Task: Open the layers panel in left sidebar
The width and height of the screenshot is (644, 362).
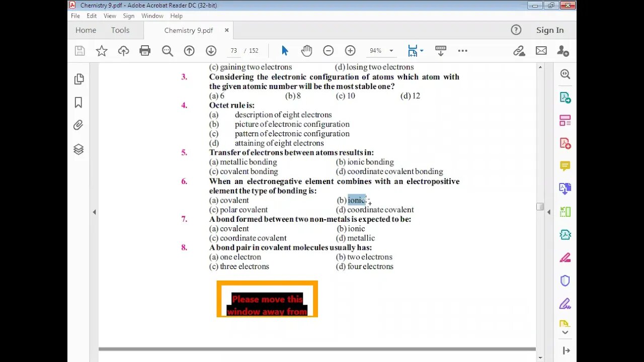Action: [78, 149]
